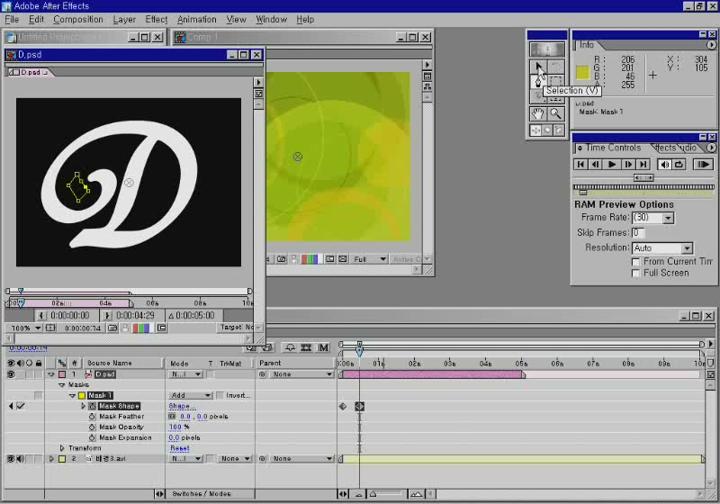Screen dimensions: 720x504
Task: Select the Pen tool in toolbox
Action: tap(538, 83)
